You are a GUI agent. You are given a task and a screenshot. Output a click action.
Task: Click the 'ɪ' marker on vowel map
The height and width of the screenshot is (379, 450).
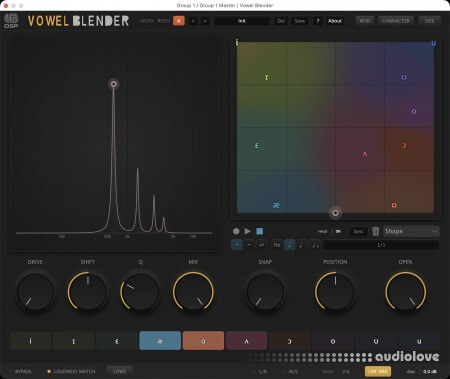coord(266,77)
